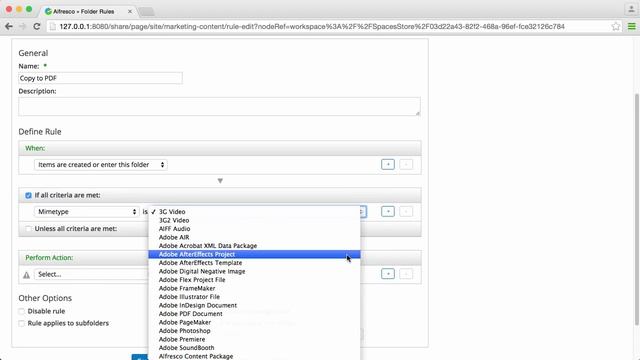Edit the rule Name field
The height and width of the screenshot is (360, 640).
(100, 78)
